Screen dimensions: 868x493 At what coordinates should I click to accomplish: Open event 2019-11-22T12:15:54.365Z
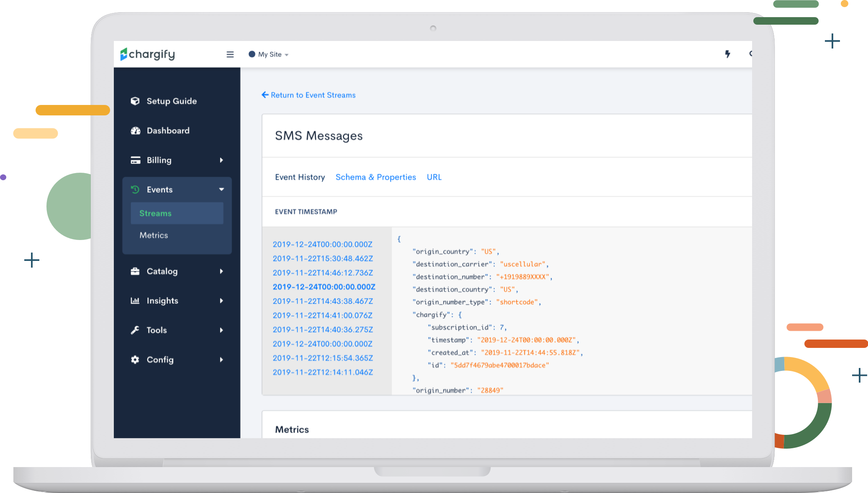(323, 358)
